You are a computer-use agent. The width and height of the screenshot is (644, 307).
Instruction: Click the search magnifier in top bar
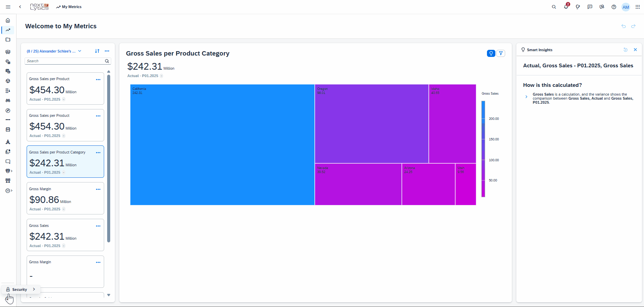[554, 7]
